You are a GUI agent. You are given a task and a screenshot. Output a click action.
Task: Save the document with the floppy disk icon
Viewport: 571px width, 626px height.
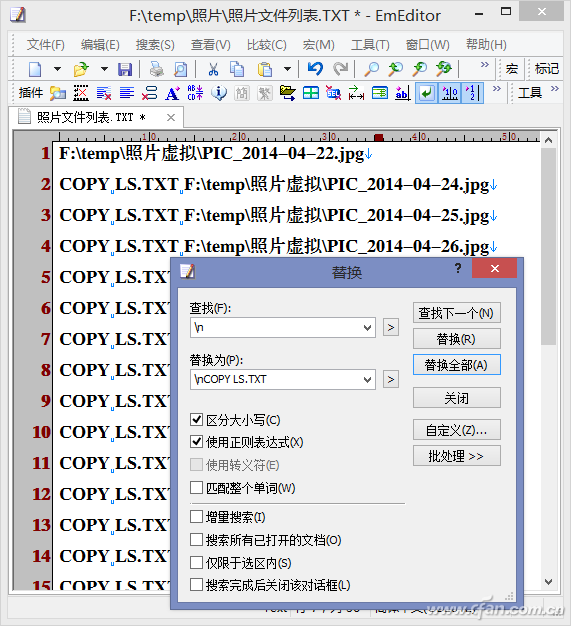[x=125, y=69]
